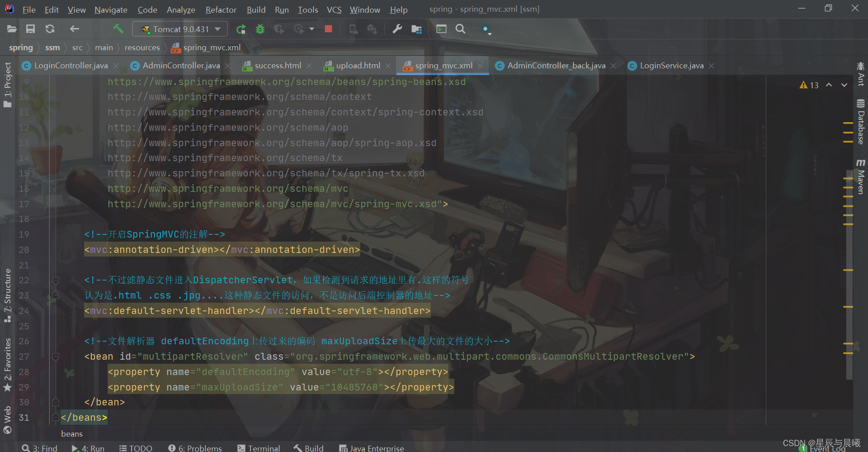The image size is (868, 452).
Task: Open the Navigate menu
Action: [111, 10]
